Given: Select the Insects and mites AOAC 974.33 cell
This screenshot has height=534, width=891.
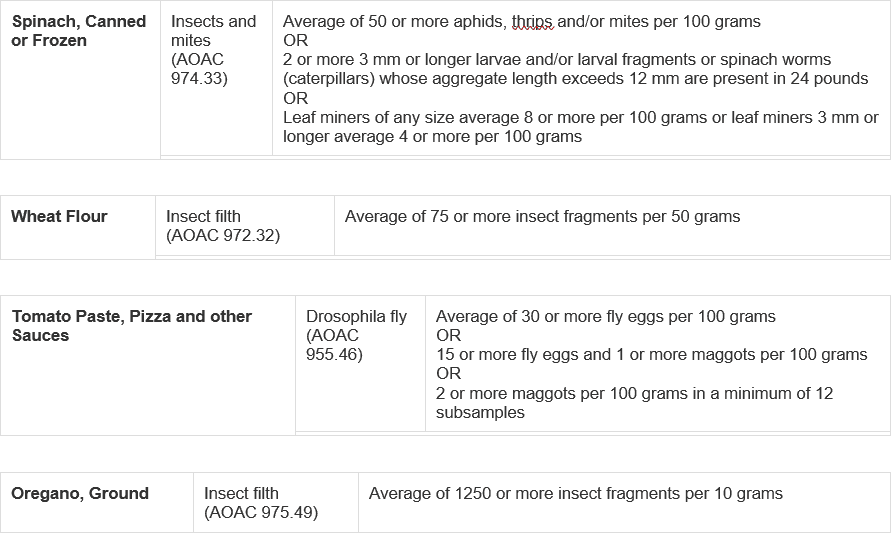Looking at the screenshot, I should 216,80.
